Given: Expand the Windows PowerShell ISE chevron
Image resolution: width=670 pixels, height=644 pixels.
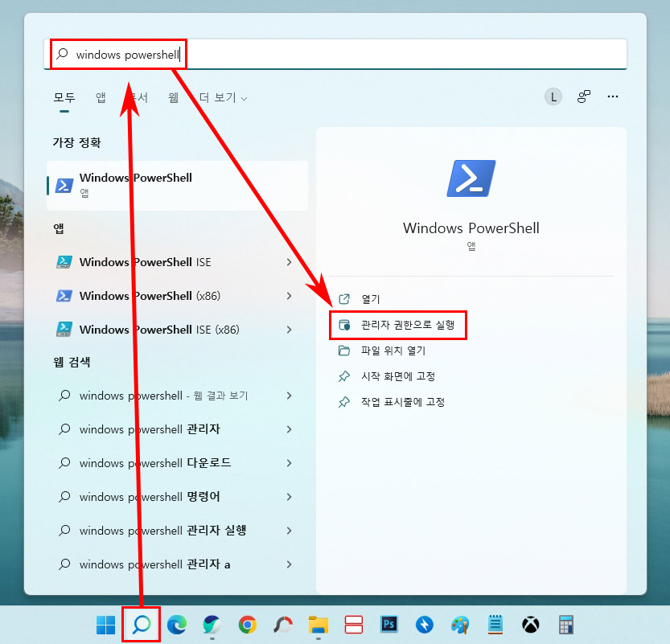Looking at the screenshot, I should tap(289, 262).
